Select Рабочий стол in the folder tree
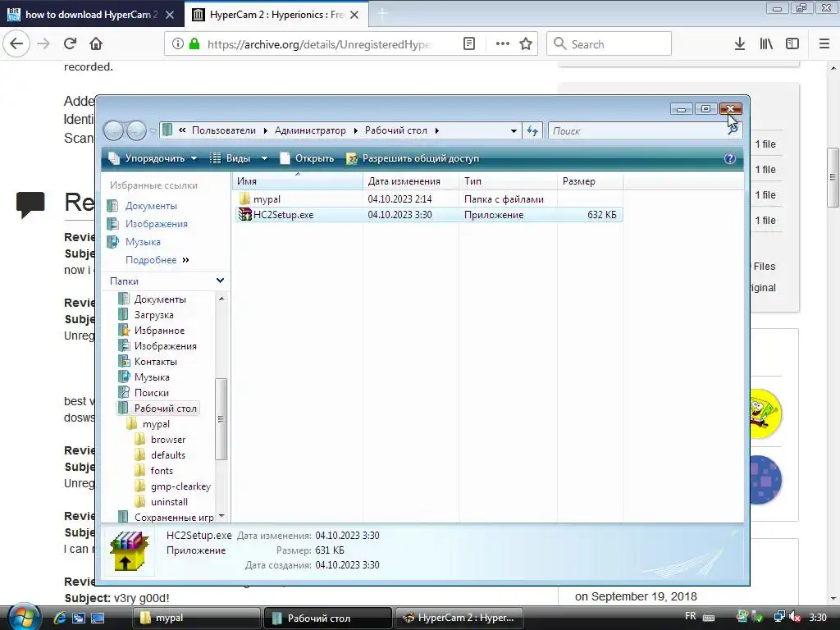 point(165,409)
